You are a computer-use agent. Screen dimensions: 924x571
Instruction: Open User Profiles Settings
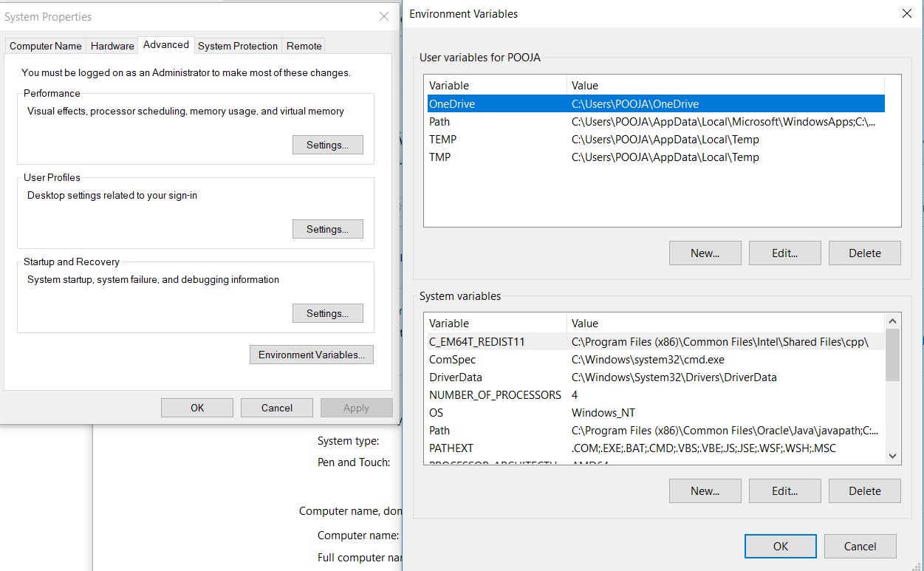[x=327, y=229]
